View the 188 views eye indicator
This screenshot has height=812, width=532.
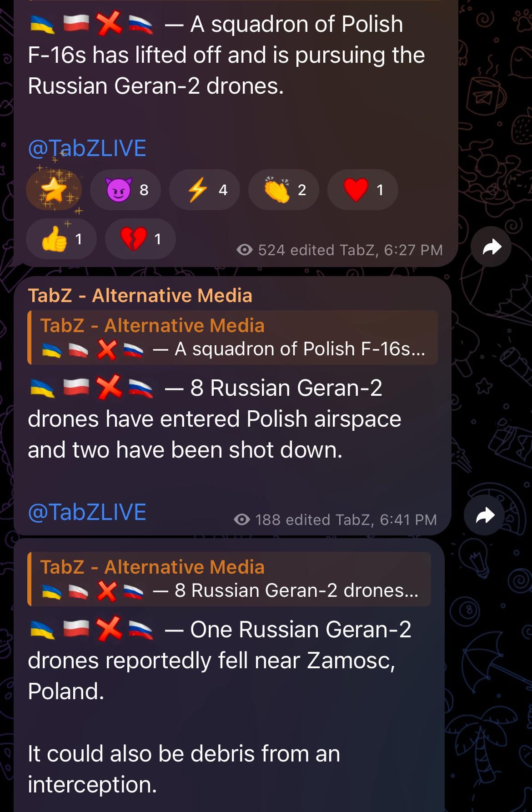pyautogui.click(x=242, y=519)
